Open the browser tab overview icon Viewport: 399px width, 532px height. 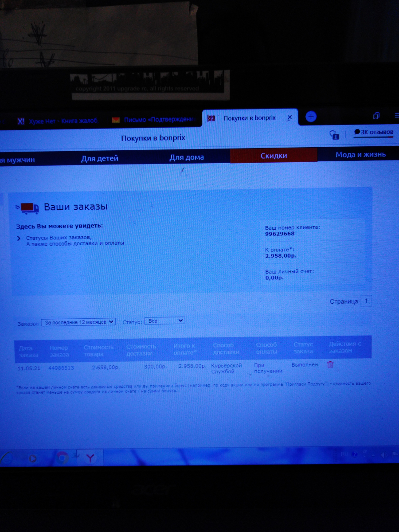click(x=376, y=116)
